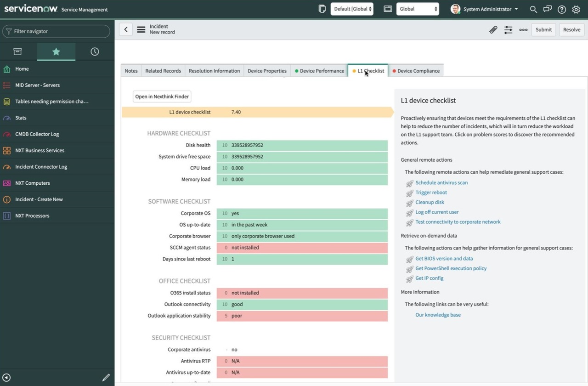
Task: Open the system settings gear icon
Action: coord(576,9)
